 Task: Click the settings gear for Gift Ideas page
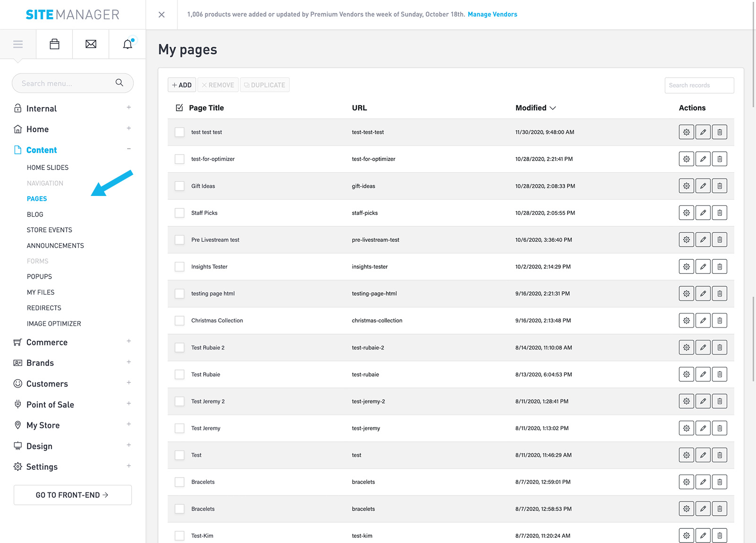pyautogui.click(x=686, y=186)
